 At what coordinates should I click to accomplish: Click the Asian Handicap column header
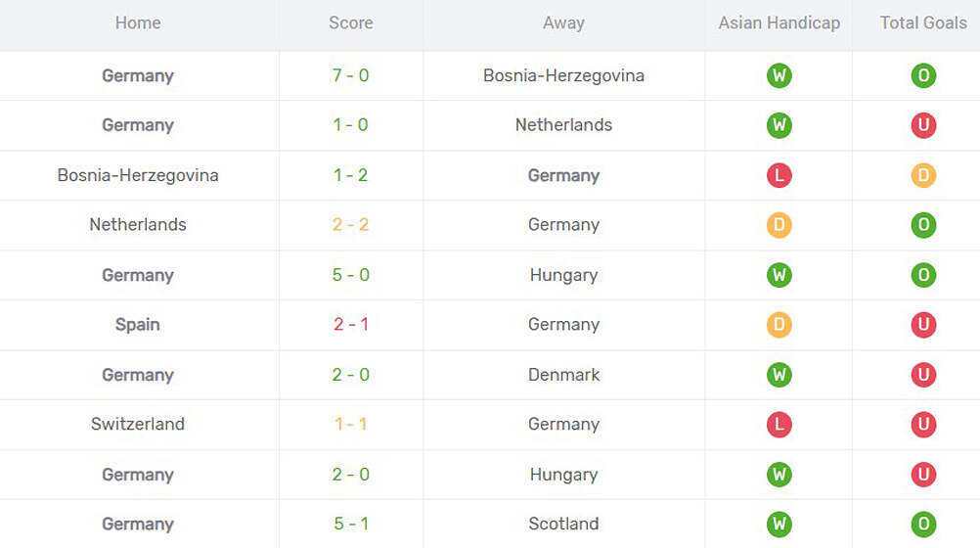779,23
